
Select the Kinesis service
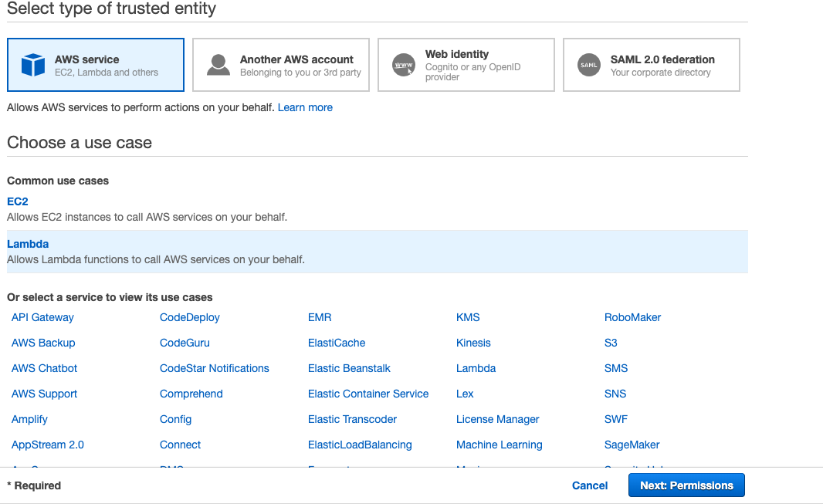(473, 343)
